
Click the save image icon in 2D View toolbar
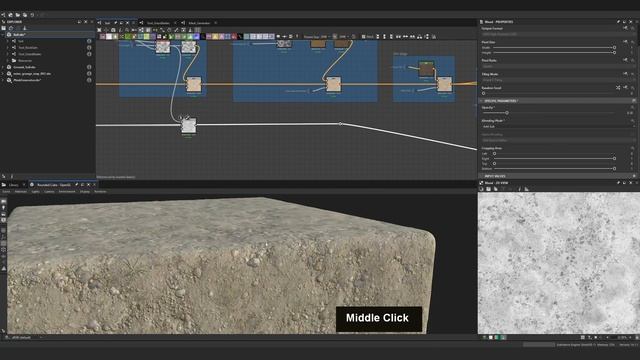point(489,189)
